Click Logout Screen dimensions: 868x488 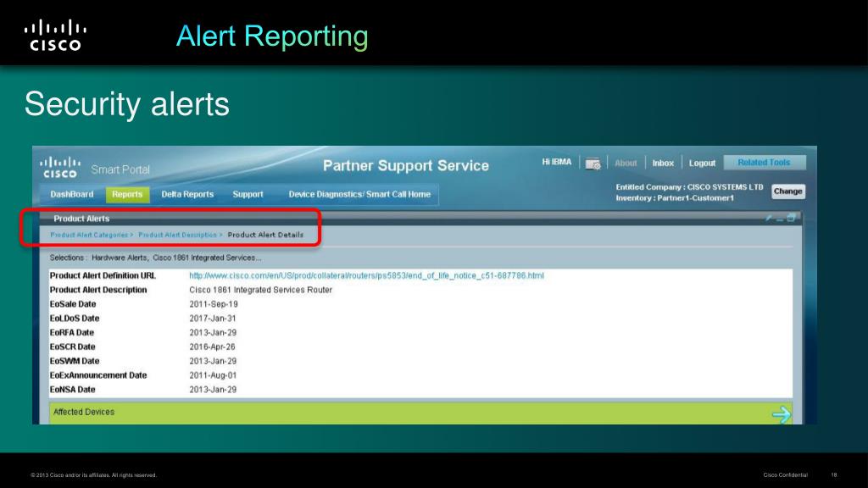pyautogui.click(x=702, y=164)
